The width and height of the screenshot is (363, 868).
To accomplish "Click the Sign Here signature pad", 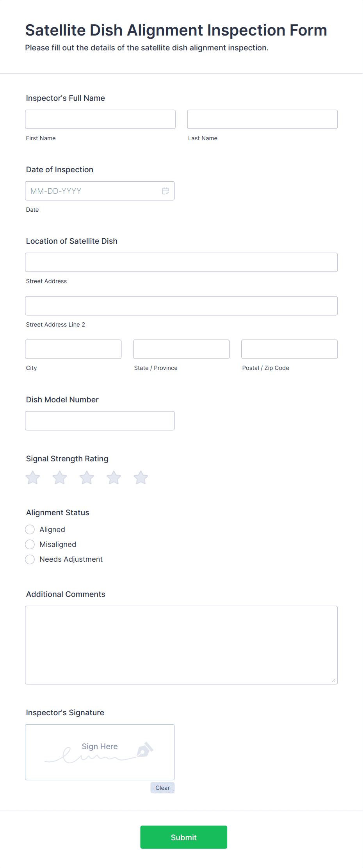I will tap(100, 752).
